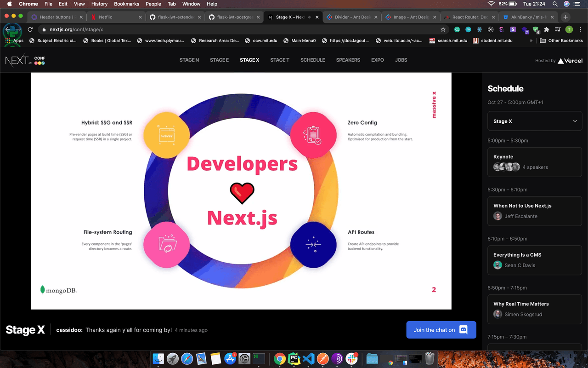588x368 pixels.
Task: Open the Keynote session card
Action: click(x=535, y=162)
